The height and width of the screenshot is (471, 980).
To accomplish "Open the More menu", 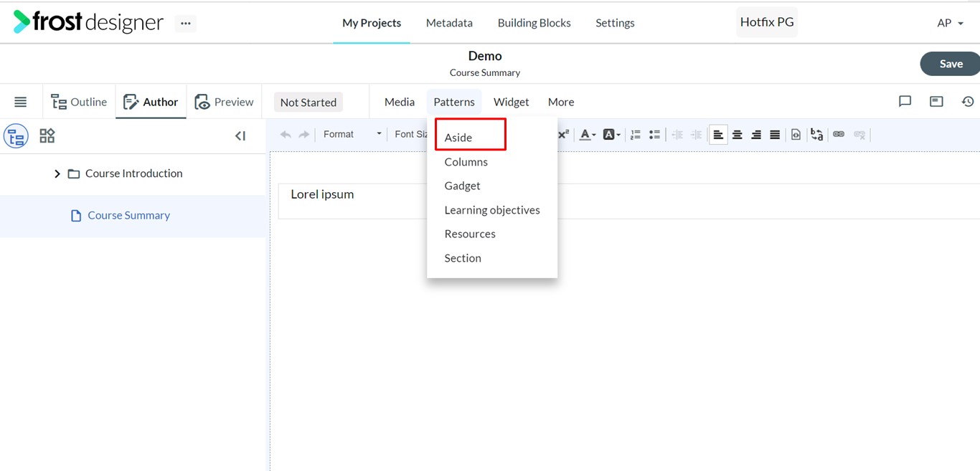I will coord(561,102).
